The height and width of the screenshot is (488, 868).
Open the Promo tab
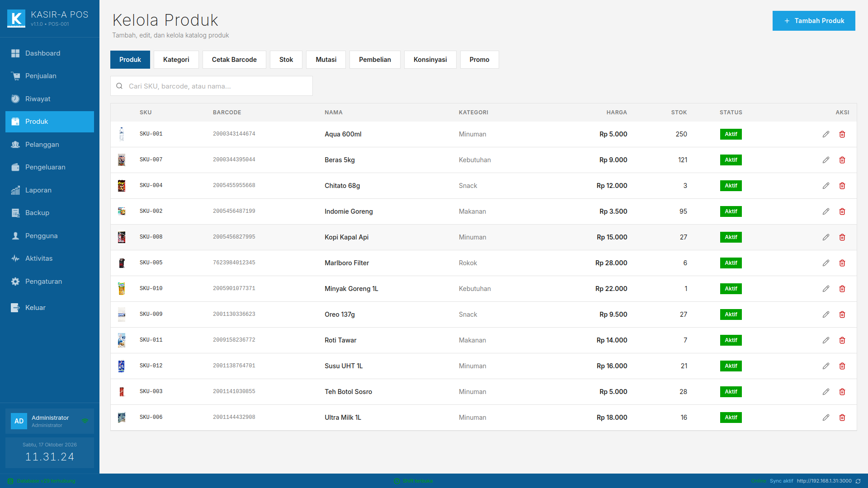[x=479, y=60]
